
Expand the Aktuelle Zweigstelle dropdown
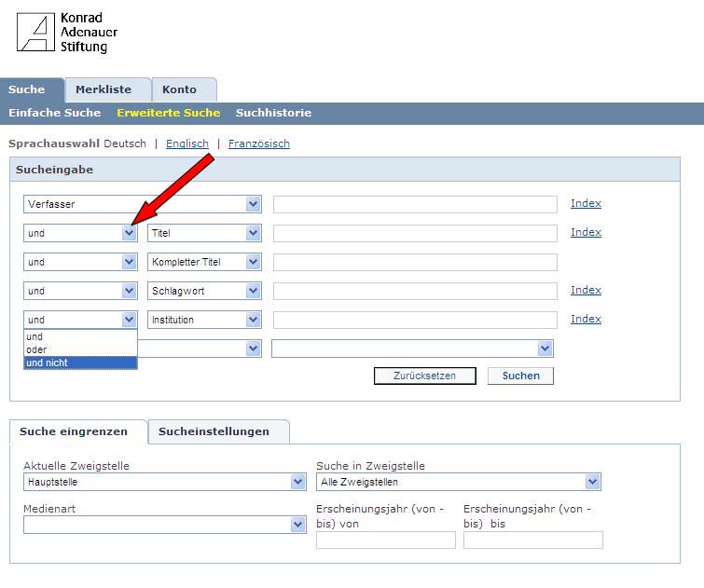coord(297,483)
